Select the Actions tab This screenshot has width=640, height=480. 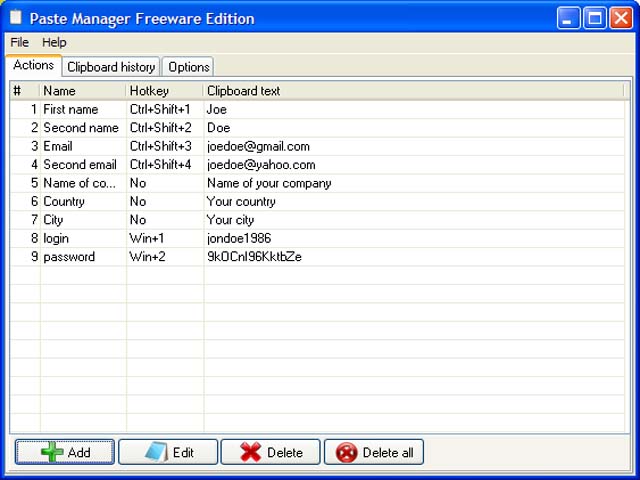[33, 65]
